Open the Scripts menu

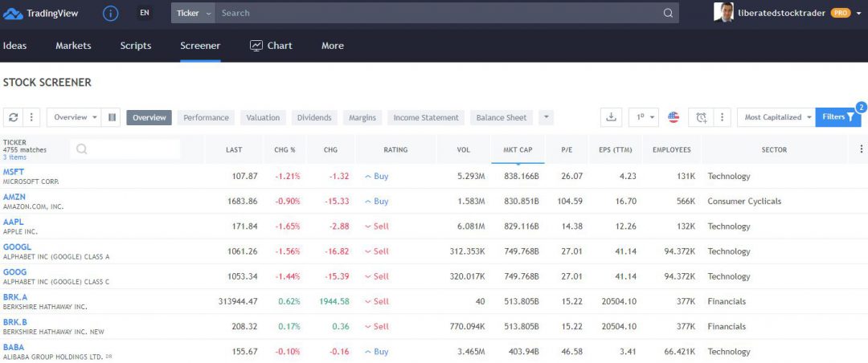coord(136,46)
